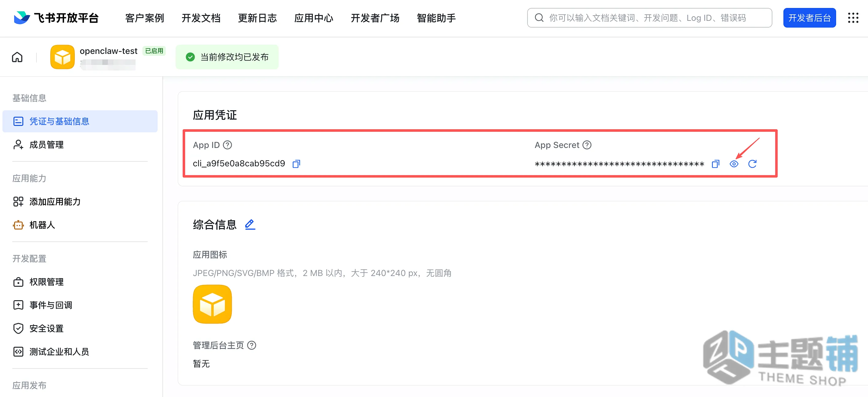Image resolution: width=868 pixels, height=397 pixels.
Task: Copy the App Secret value
Action: tap(715, 164)
